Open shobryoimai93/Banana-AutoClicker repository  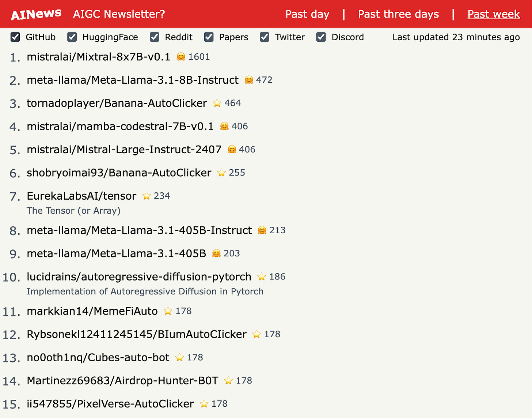point(119,173)
